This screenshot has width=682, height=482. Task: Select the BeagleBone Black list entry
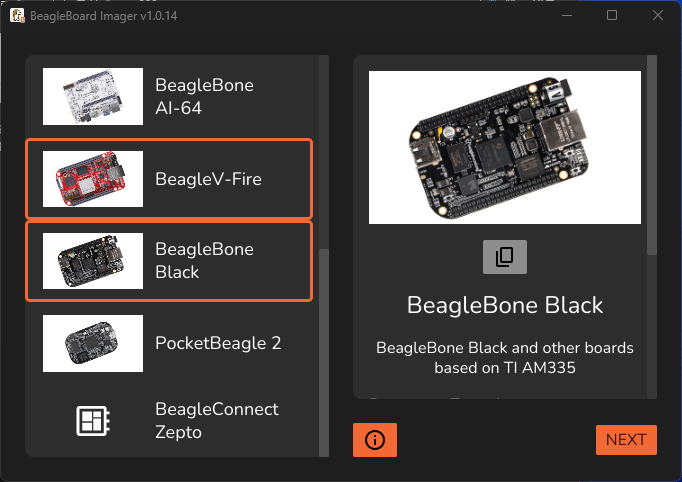(169, 261)
